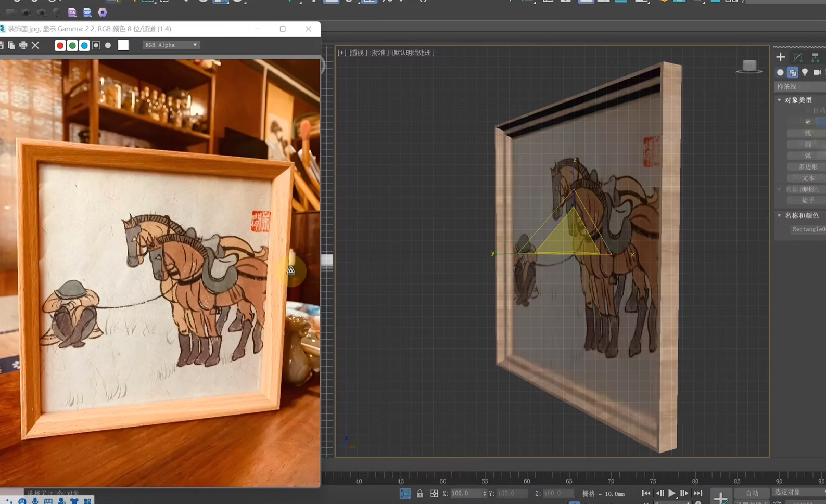
Task: Toggle the monochrome display button
Action: pyautogui.click(x=108, y=45)
